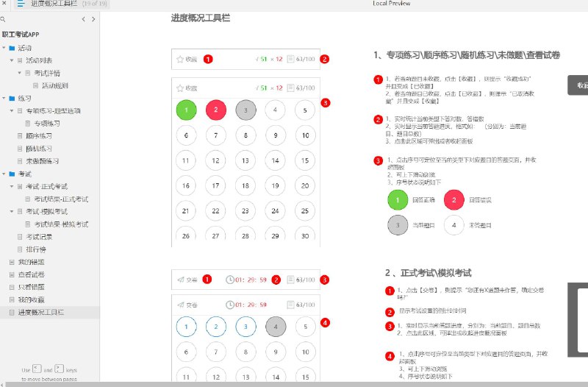Tap the 收藏 star in the collapsed practice toolbar
Screen dimensions: 588x387
click(180, 60)
